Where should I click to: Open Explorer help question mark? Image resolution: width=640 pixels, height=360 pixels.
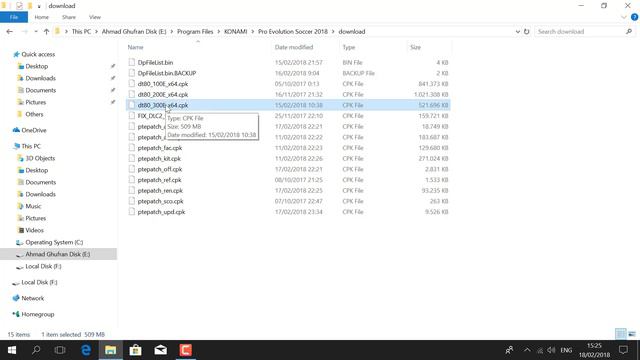pyautogui.click(x=634, y=17)
